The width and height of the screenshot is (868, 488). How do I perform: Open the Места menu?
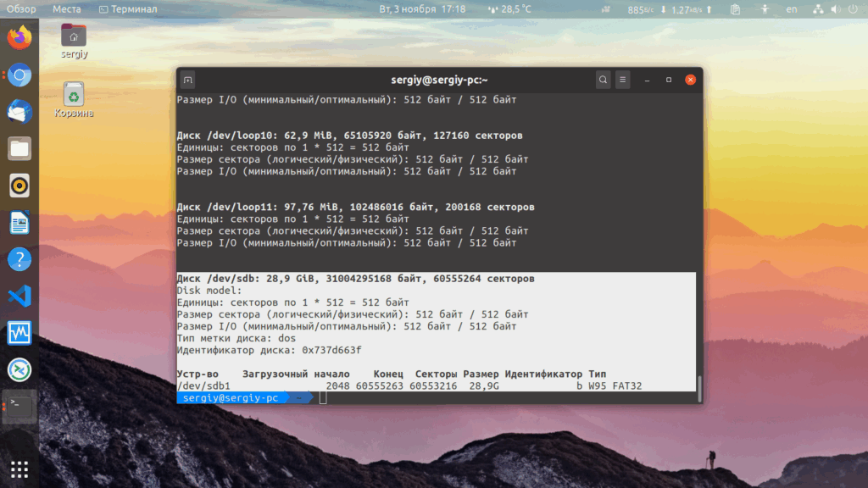point(66,8)
